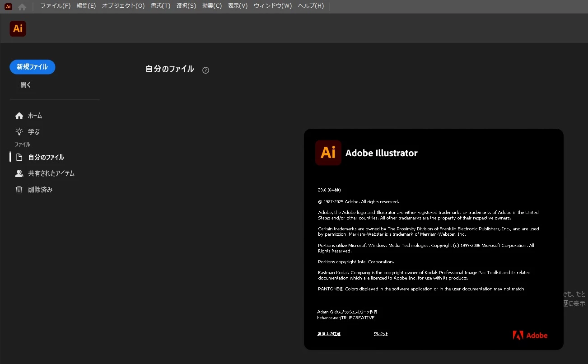Click the PANTONE® Colors notice line
Viewport: 588px width, 364px height.
tap(421, 289)
